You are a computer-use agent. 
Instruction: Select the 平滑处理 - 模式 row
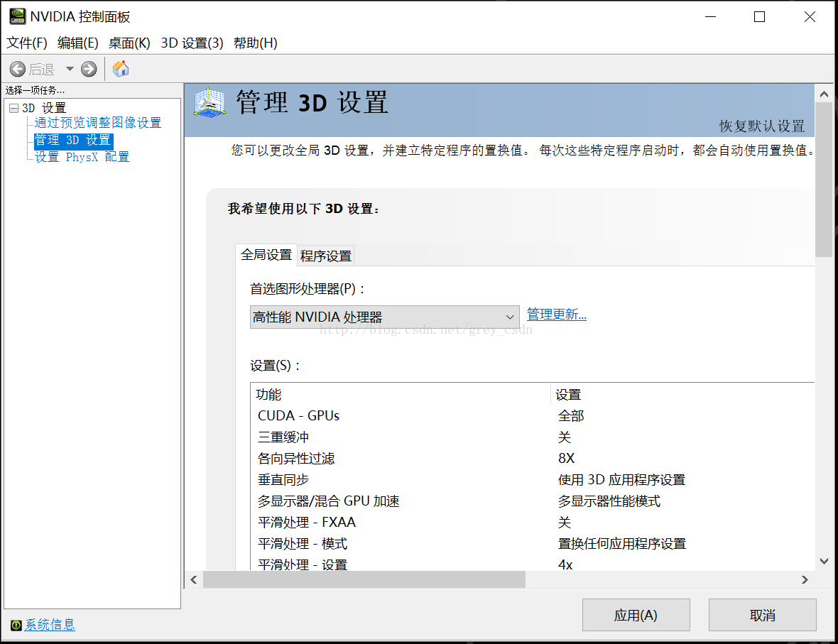[x=533, y=543]
